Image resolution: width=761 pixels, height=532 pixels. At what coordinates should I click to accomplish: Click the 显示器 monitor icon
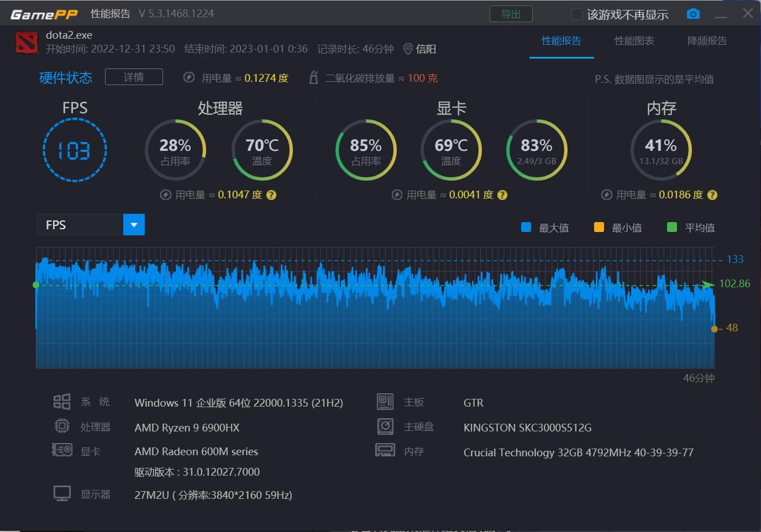tap(62, 493)
